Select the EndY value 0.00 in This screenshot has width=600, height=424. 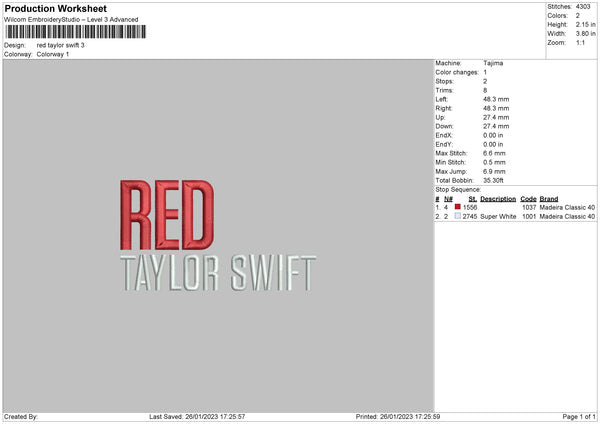pos(493,145)
